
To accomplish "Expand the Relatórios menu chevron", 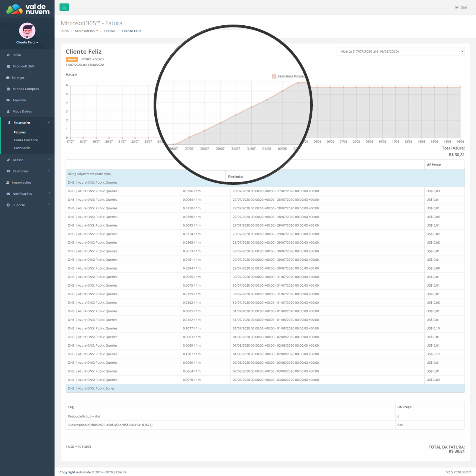I will (x=49, y=171).
